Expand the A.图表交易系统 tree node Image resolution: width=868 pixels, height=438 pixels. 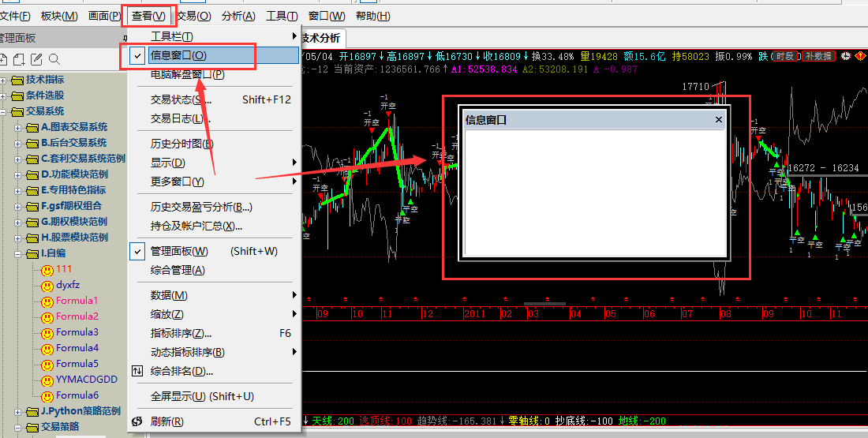(x=17, y=128)
